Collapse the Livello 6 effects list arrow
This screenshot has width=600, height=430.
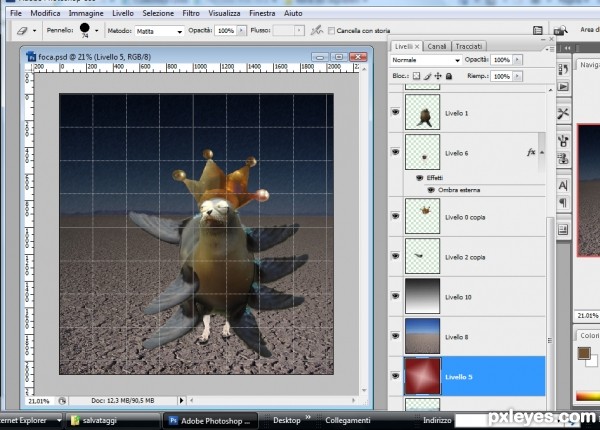(542, 152)
